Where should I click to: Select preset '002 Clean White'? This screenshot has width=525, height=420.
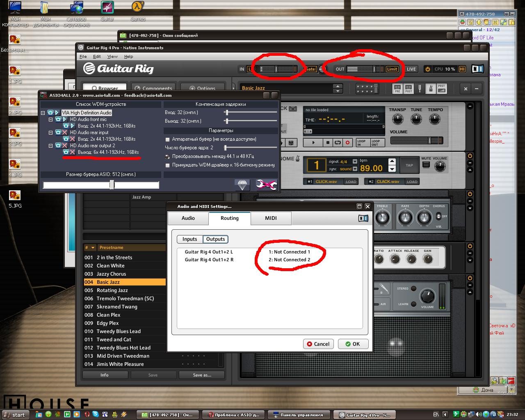[125, 266]
